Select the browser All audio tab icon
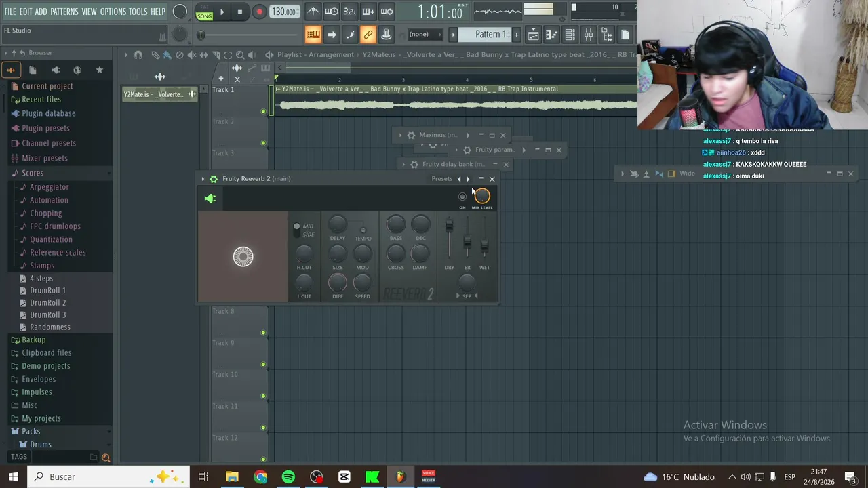 (11, 70)
